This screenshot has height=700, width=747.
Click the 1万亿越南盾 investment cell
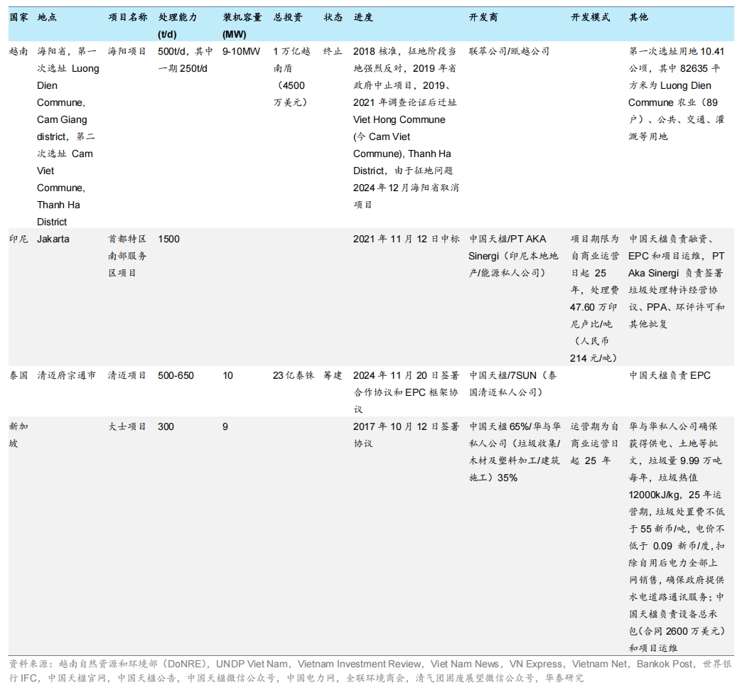[x=291, y=77]
